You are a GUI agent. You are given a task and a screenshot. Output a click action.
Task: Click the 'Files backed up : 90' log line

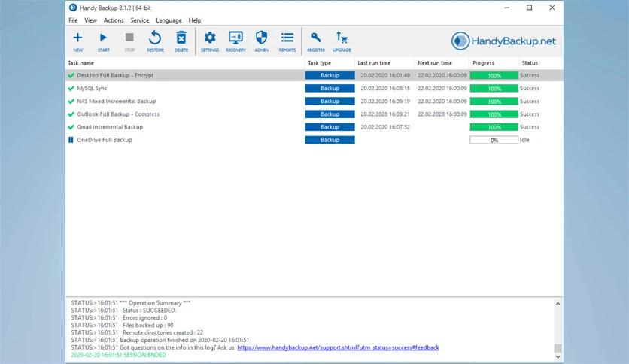[x=122, y=326]
